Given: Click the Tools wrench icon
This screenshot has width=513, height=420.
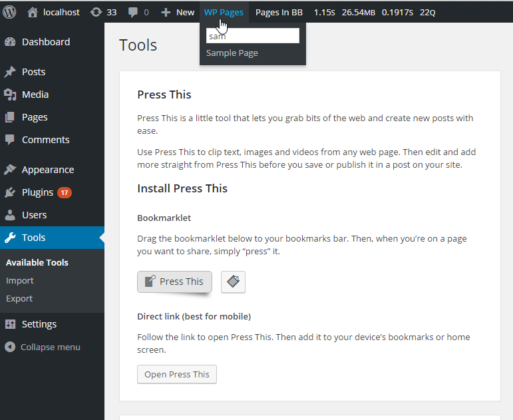Looking at the screenshot, I should tap(10, 238).
